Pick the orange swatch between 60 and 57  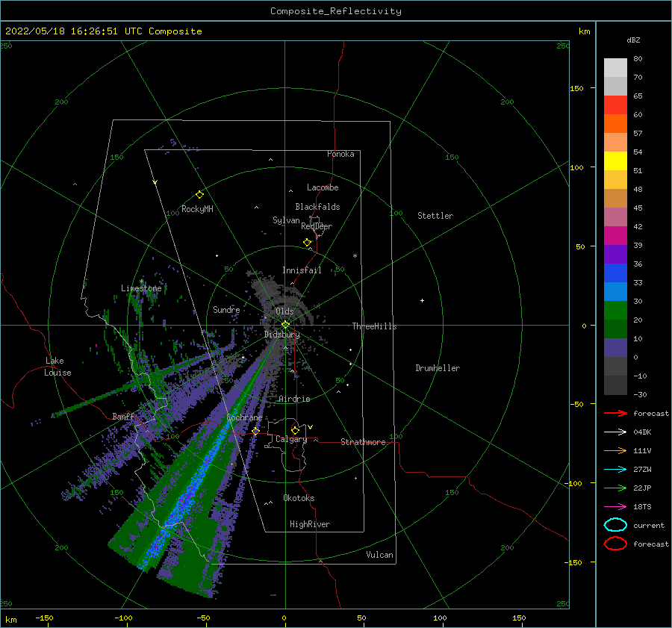tap(615, 124)
